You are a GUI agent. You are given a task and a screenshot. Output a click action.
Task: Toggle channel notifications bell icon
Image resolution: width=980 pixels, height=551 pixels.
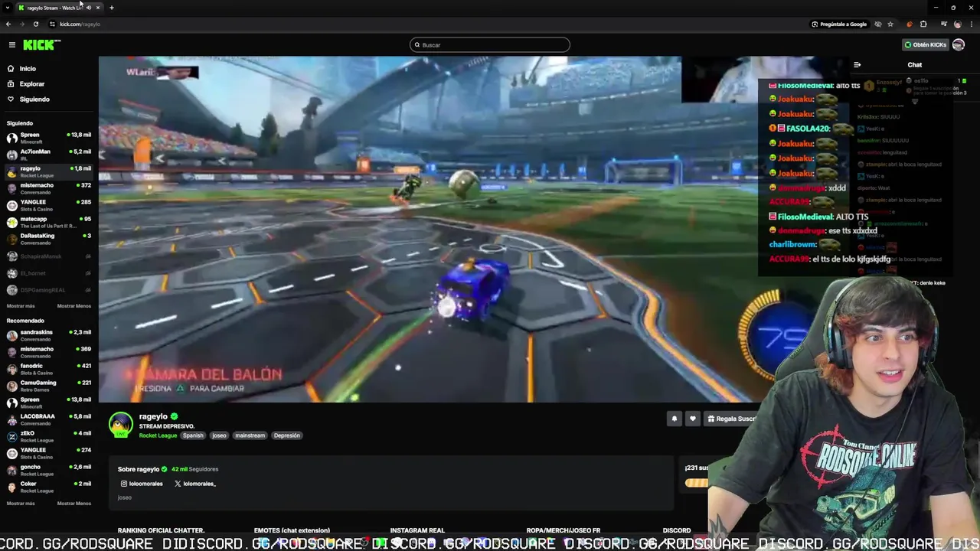675,419
